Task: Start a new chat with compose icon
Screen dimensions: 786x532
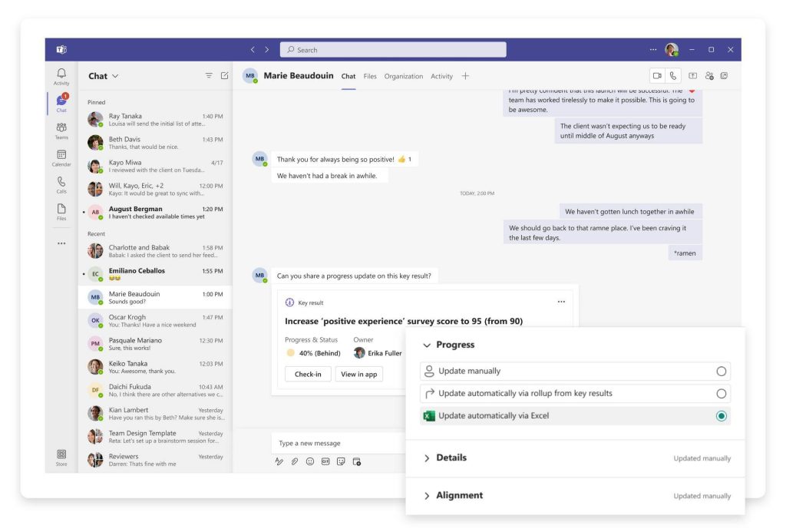Action: click(x=225, y=76)
